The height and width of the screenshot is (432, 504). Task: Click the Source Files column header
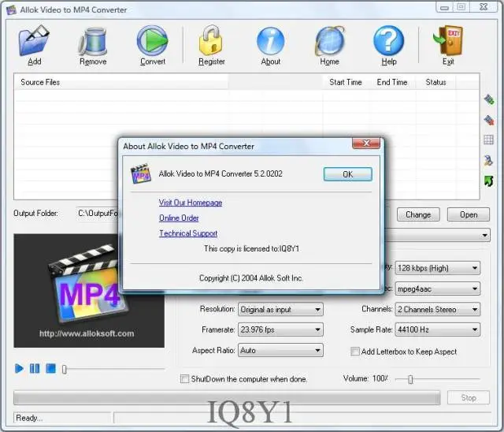pos(120,82)
